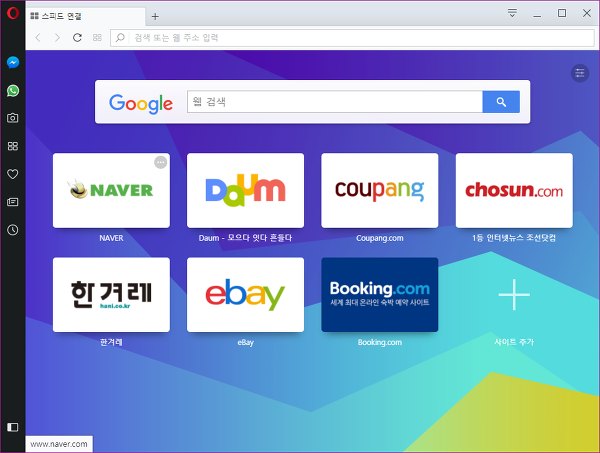
Task: Click the 'NAVER' label under the tile
Action: [111, 238]
